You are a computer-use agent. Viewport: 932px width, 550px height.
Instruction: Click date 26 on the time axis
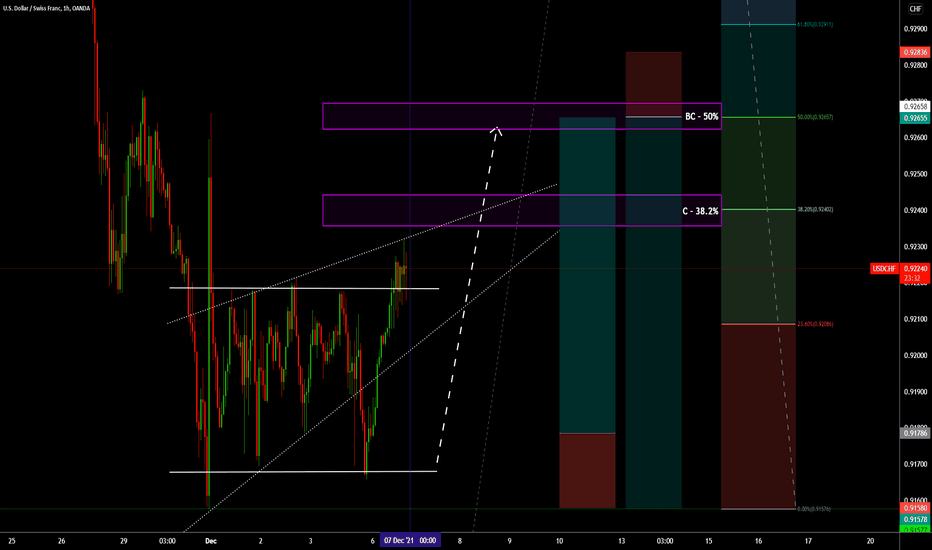62,541
